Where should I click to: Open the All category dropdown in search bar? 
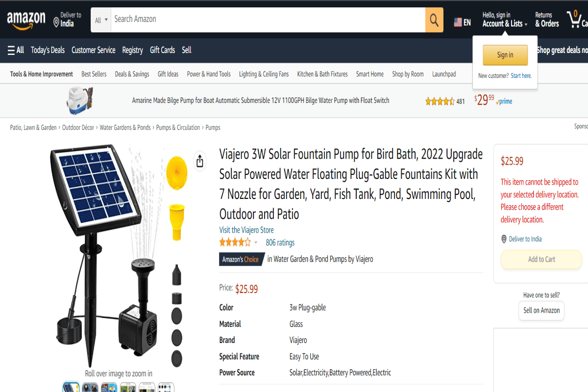(x=100, y=20)
